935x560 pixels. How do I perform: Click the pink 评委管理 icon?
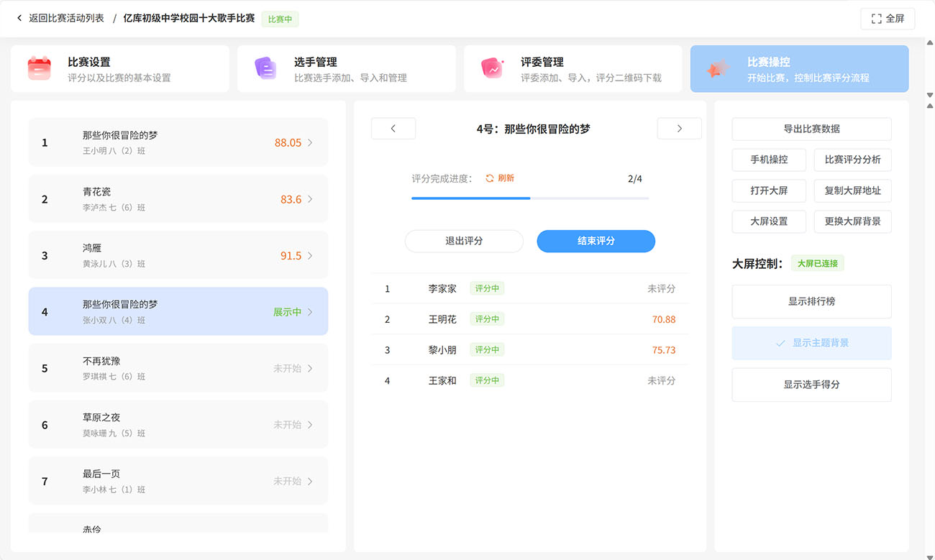click(x=492, y=69)
